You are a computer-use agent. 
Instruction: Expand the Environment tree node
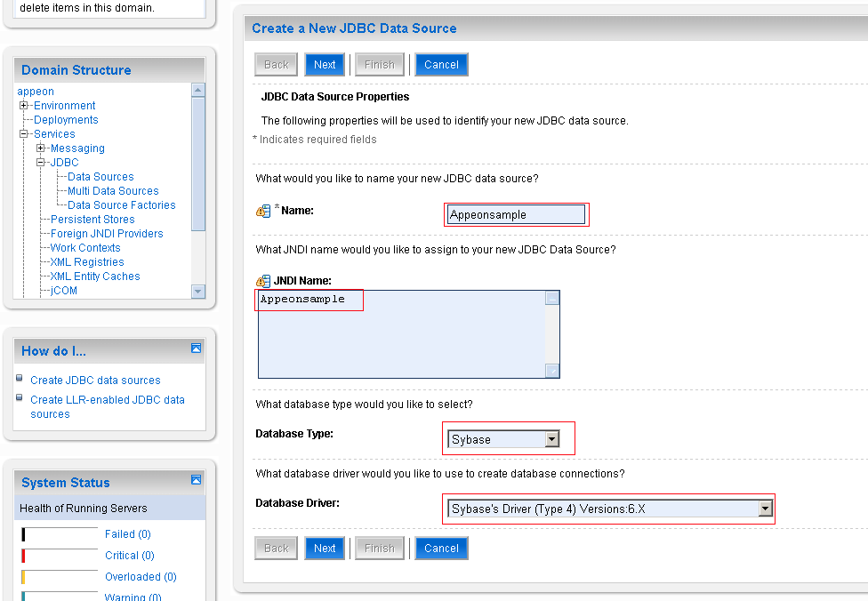click(23, 105)
